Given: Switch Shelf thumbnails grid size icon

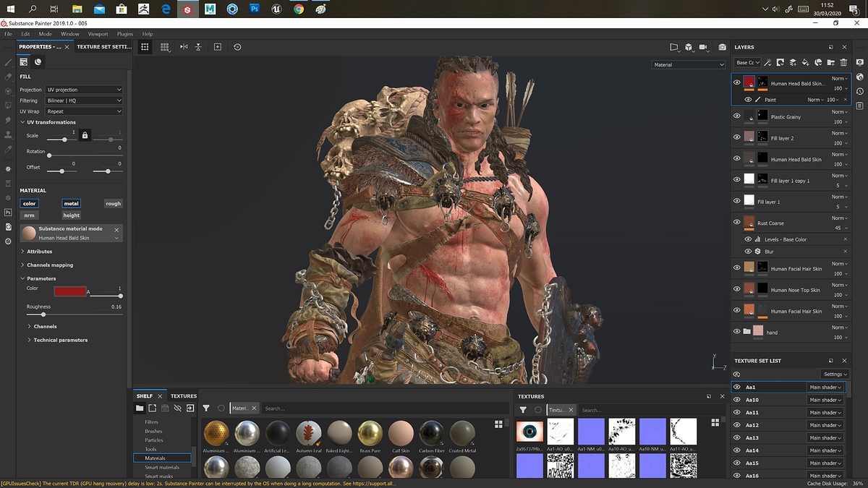Looking at the screenshot, I should [498, 424].
